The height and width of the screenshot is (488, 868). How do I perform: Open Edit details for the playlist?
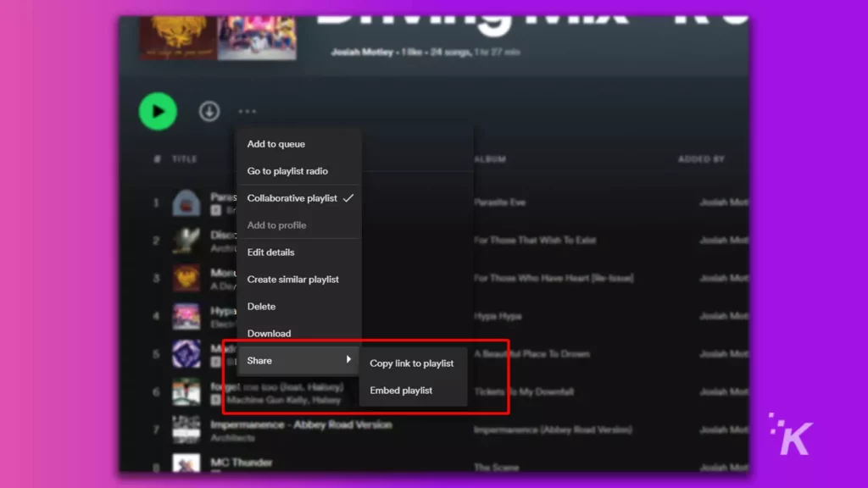pos(271,252)
